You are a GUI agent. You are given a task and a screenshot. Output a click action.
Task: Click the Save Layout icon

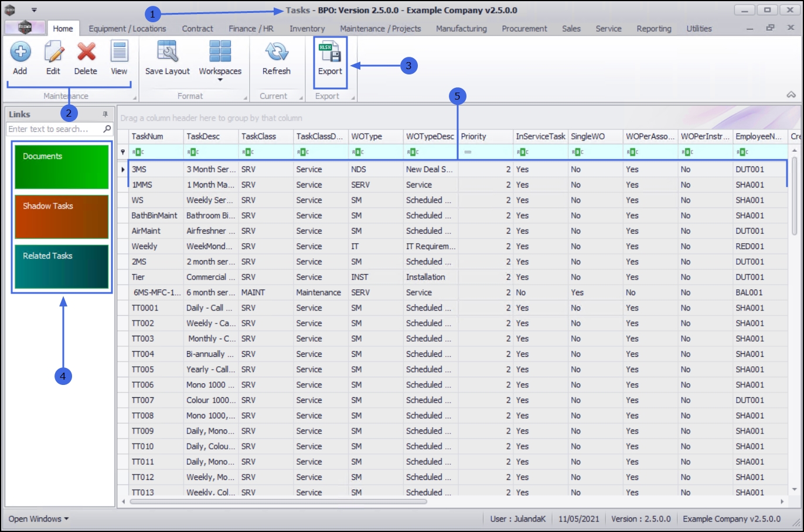[167, 53]
